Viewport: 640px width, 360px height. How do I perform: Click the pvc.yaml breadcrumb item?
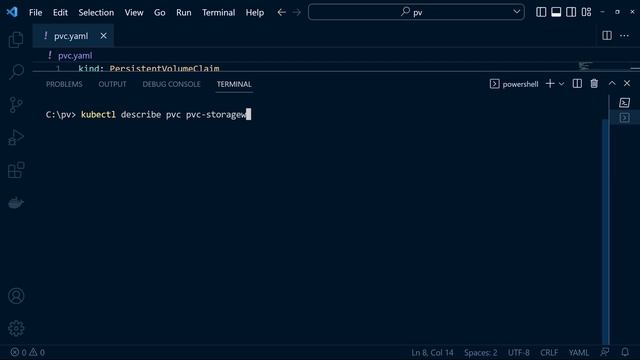click(75, 56)
